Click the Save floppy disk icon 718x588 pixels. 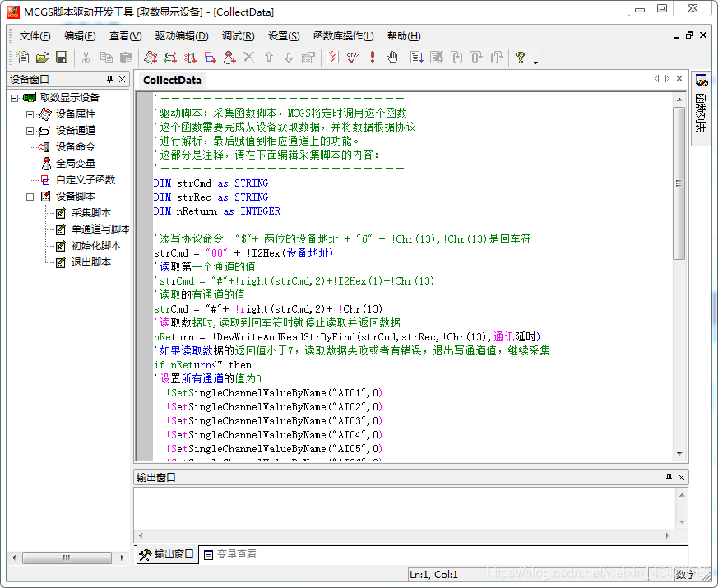[x=62, y=57]
